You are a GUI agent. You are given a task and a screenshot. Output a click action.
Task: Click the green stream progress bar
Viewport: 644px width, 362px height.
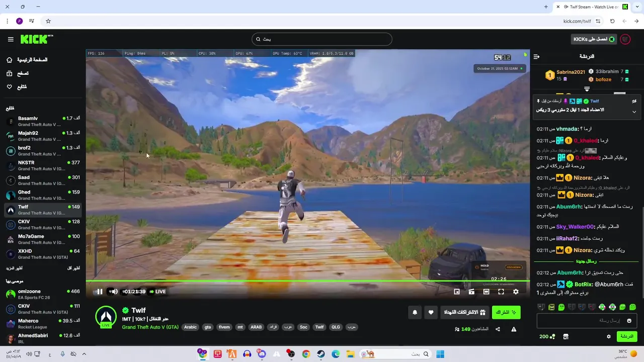[307, 281]
